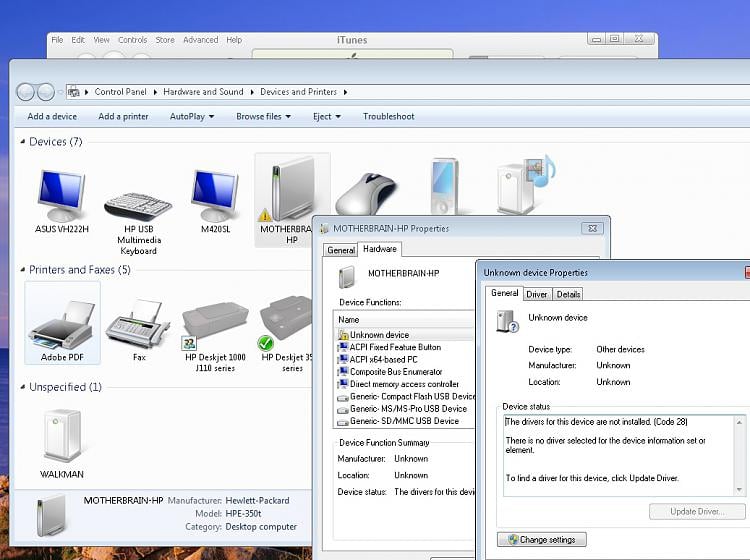Select General tab in Unknown device Properties
This screenshot has height=560, width=750.
[x=505, y=293]
